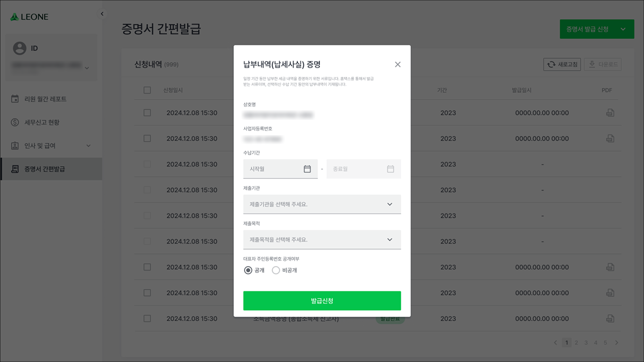Close the 납부내역 증명 dialog
Image resolution: width=644 pixels, height=362 pixels.
(397, 64)
